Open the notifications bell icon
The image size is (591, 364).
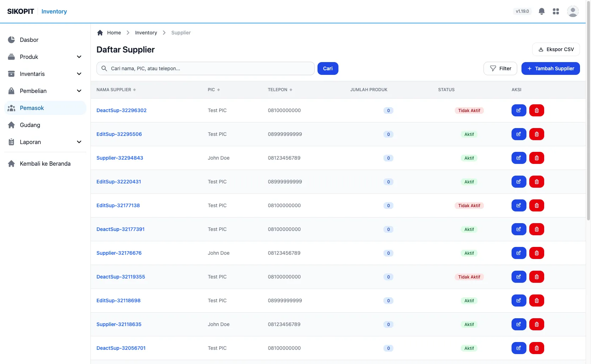point(541,11)
